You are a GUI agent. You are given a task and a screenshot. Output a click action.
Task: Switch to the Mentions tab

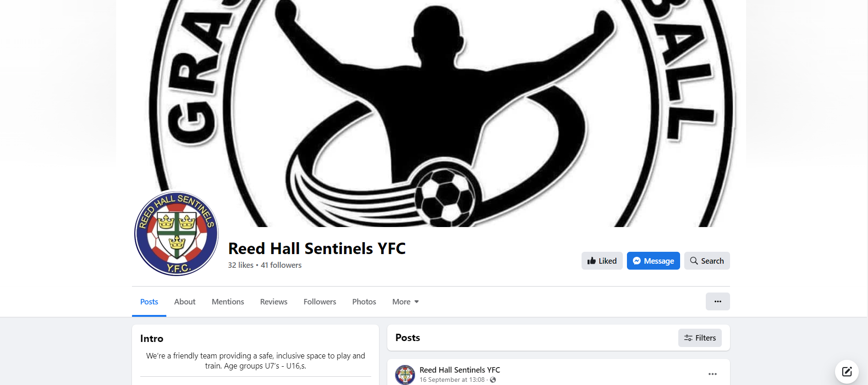click(x=228, y=302)
